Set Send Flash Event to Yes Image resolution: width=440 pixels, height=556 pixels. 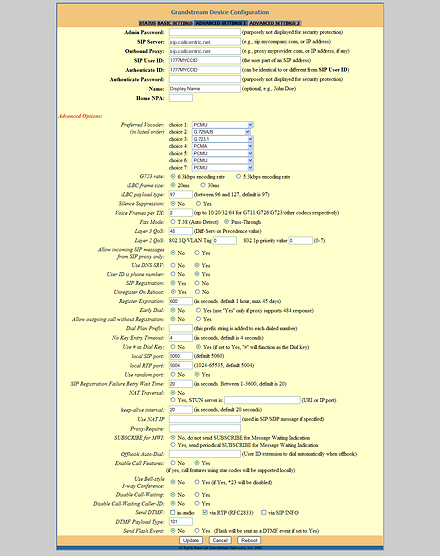coord(197,531)
